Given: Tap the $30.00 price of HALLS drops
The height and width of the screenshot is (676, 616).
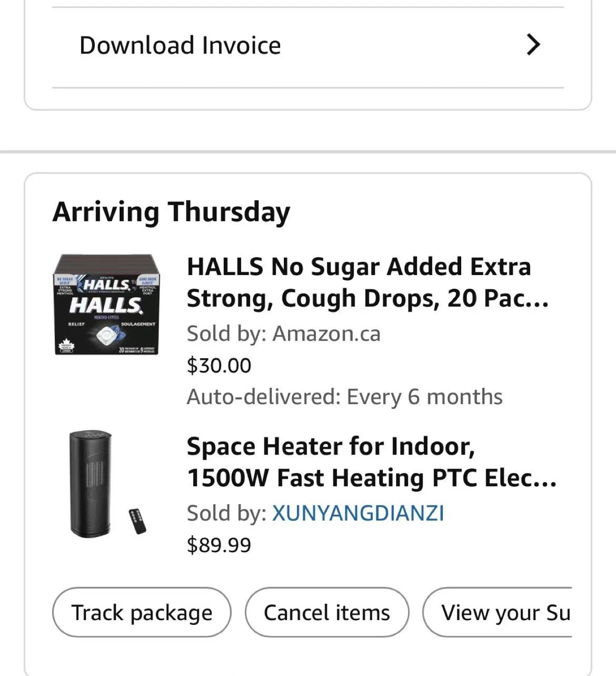Looking at the screenshot, I should (x=219, y=366).
